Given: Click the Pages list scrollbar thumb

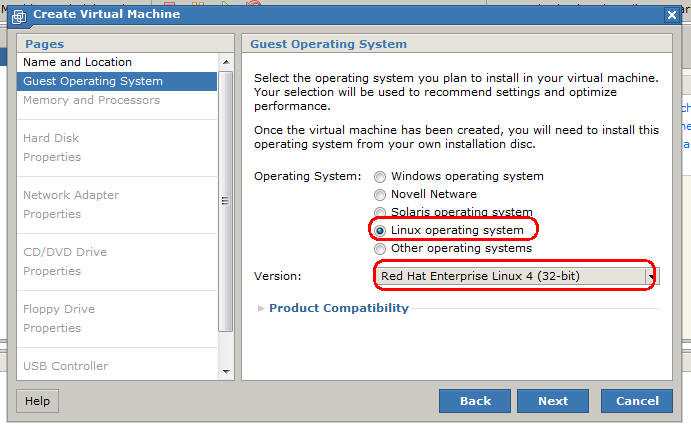Looking at the screenshot, I should (x=225, y=200).
